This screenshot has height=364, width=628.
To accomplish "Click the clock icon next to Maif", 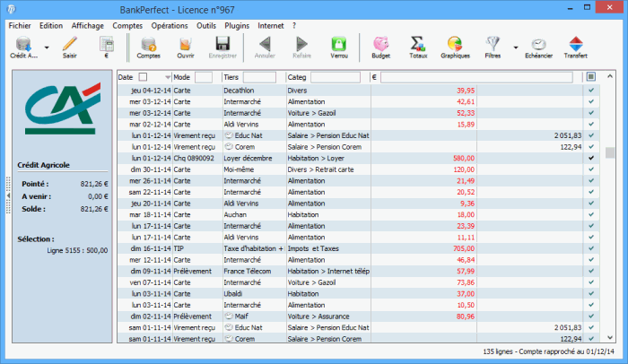I will pos(229,316).
